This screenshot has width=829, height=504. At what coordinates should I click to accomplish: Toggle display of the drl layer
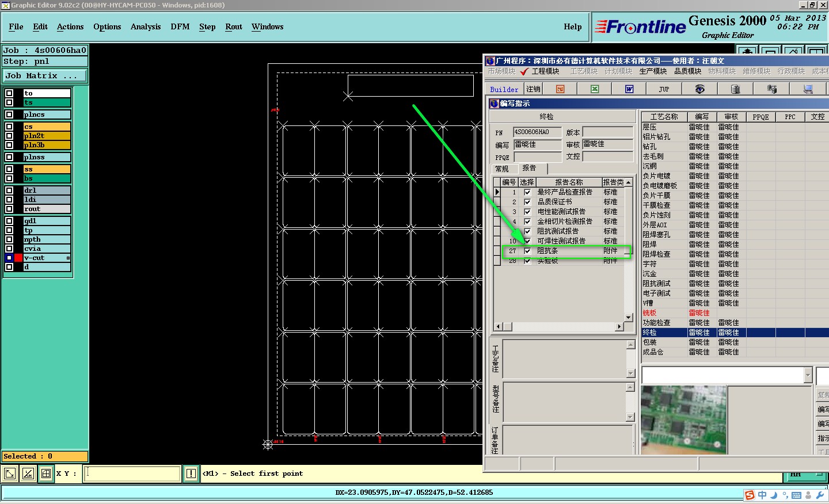pos(9,190)
